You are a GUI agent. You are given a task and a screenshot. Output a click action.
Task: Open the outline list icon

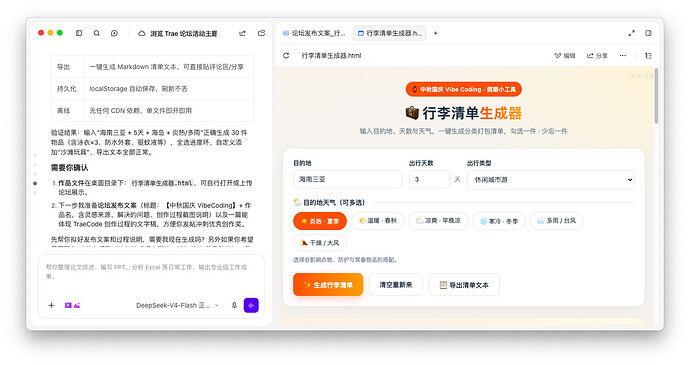[648, 55]
